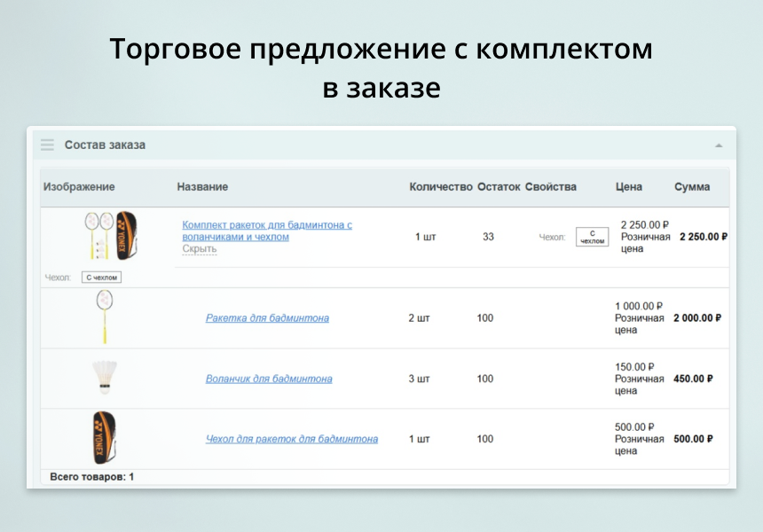Image resolution: width=763 pixels, height=532 pixels.
Task: Click the Цена column header
Action: click(x=629, y=187)
